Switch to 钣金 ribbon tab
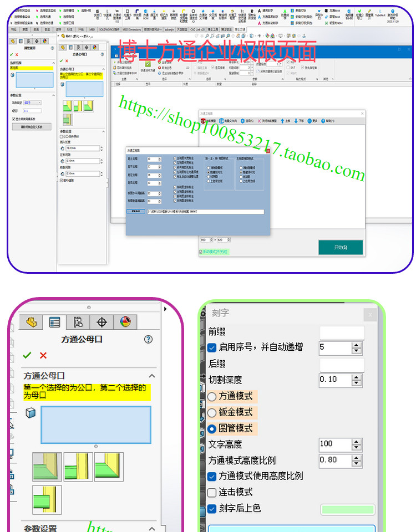Viewport: 416px width, 532px height. click(x=47, y=29)
